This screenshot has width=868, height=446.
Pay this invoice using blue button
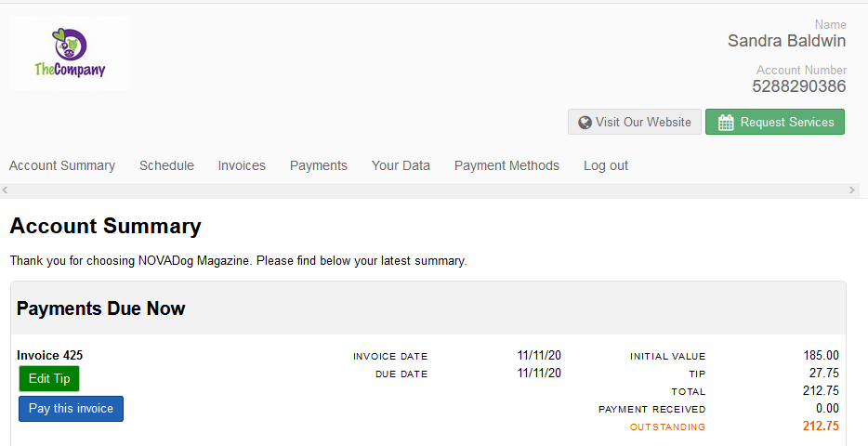click(71, 409)
